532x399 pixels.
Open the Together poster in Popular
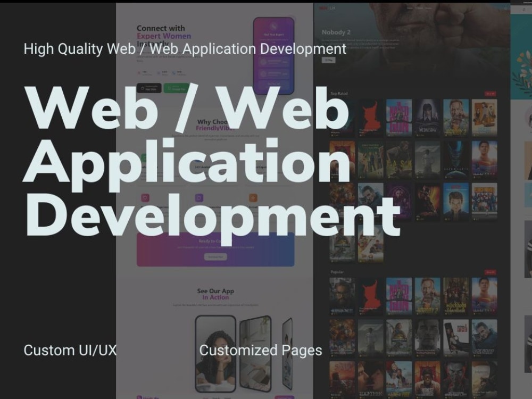point(370,380)
